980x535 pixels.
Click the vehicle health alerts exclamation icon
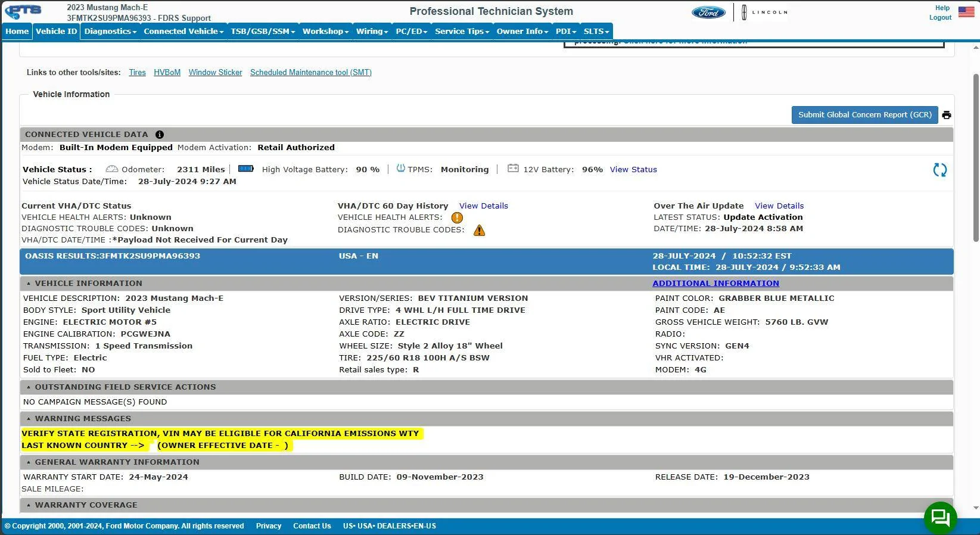[457, 217]
